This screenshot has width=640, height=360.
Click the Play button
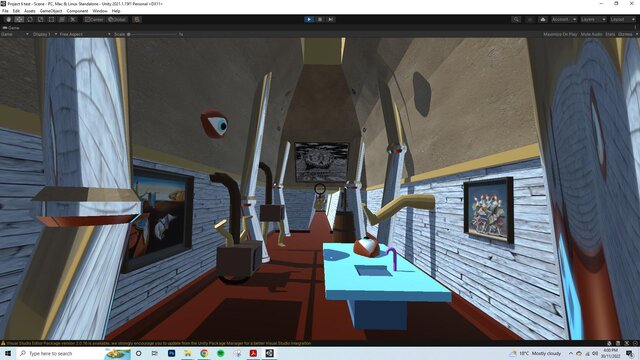point(309,19)
